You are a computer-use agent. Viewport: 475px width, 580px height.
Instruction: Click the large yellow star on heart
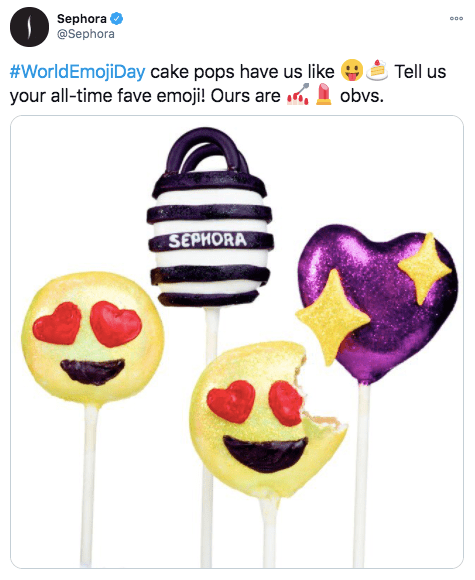coord(332,317)
